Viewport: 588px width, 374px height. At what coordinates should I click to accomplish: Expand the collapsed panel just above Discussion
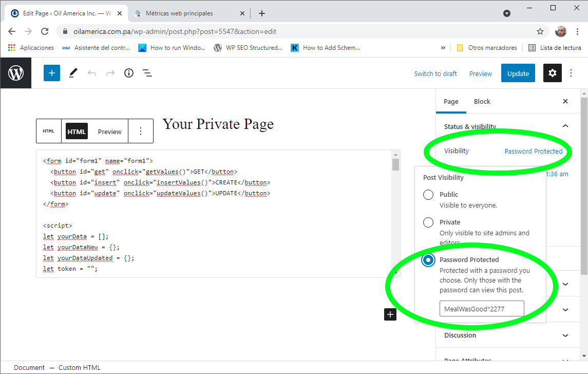pyautogui.click(x=565, y=310)
